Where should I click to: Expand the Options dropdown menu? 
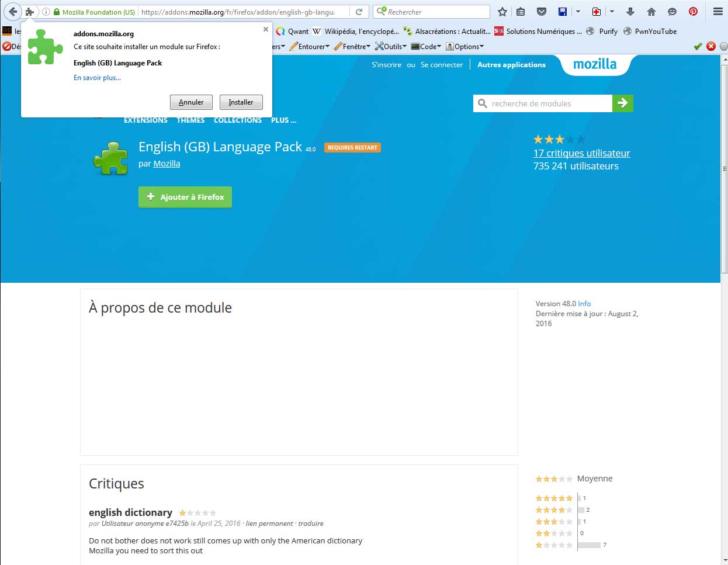point(465,47)
